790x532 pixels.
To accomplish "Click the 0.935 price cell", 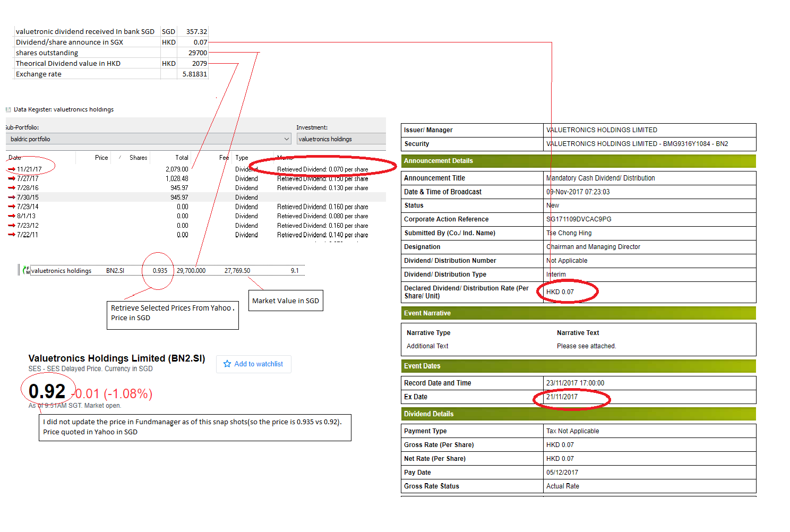I will (160, 271).
